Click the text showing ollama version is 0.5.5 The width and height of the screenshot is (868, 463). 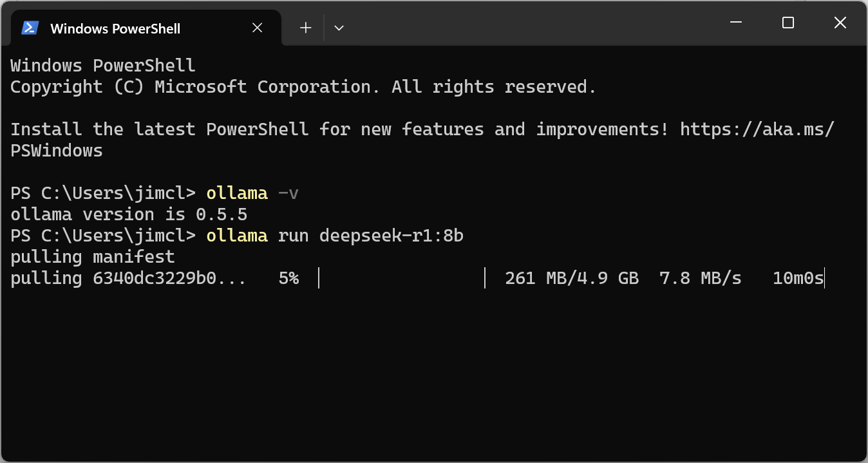tap(127, 214)
